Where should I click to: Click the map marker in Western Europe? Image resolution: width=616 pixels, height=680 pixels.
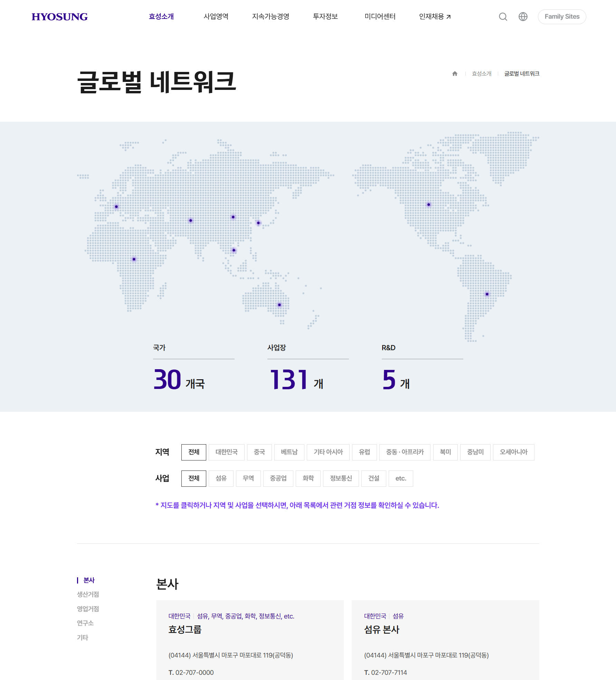[116, 207]
